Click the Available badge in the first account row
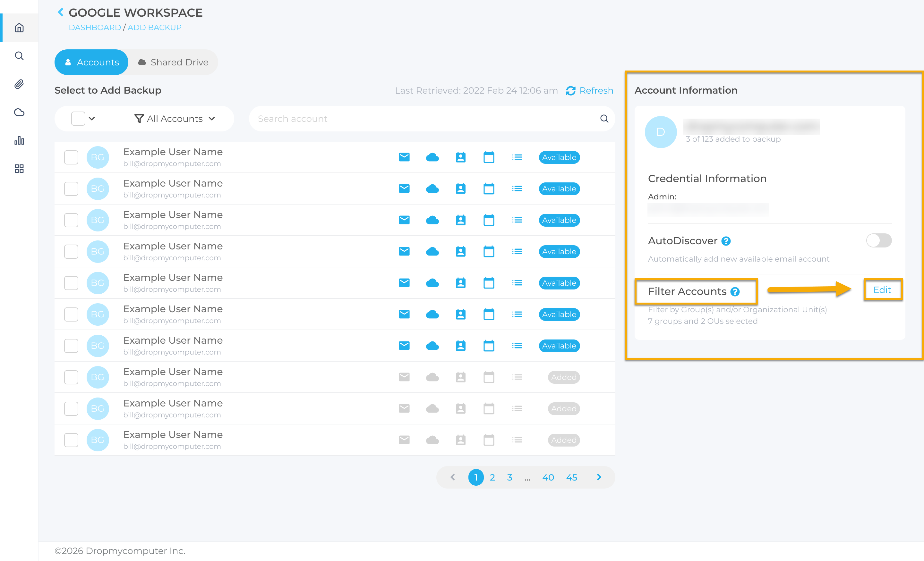The width and height of the screenshot is (924, 561). click(559, 157)
